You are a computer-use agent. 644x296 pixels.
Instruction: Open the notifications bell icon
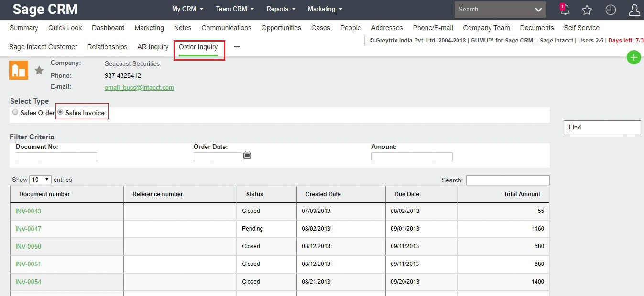coord(565,10)
